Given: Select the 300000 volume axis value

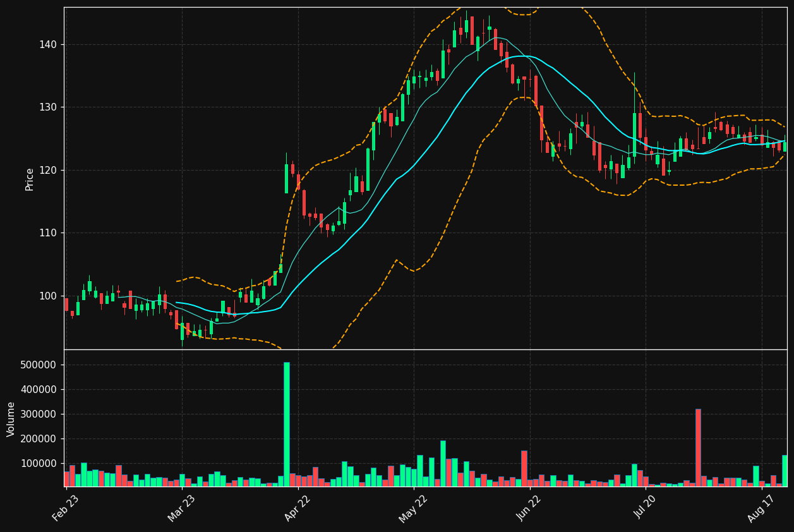Looking at the screenshot, I should pyautogui.click(x=39, y=414).
